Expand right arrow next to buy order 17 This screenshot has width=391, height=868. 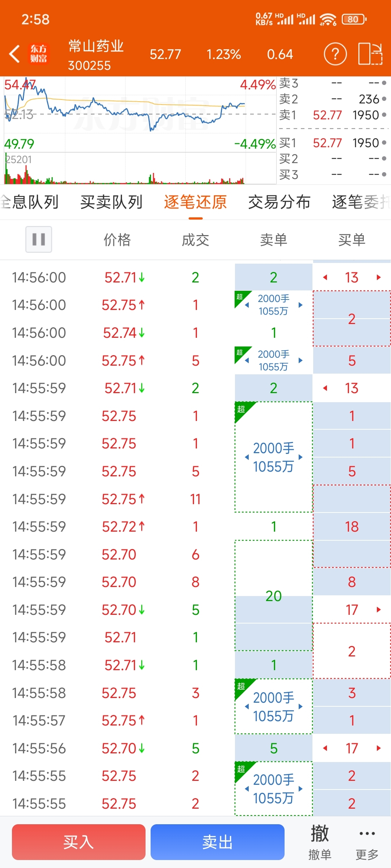pos(379,610)
